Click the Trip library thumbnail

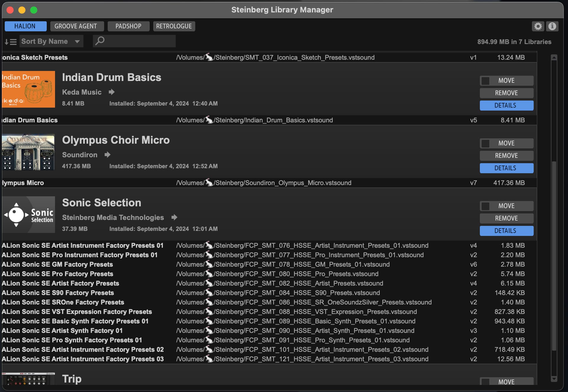tap(28, 379)
